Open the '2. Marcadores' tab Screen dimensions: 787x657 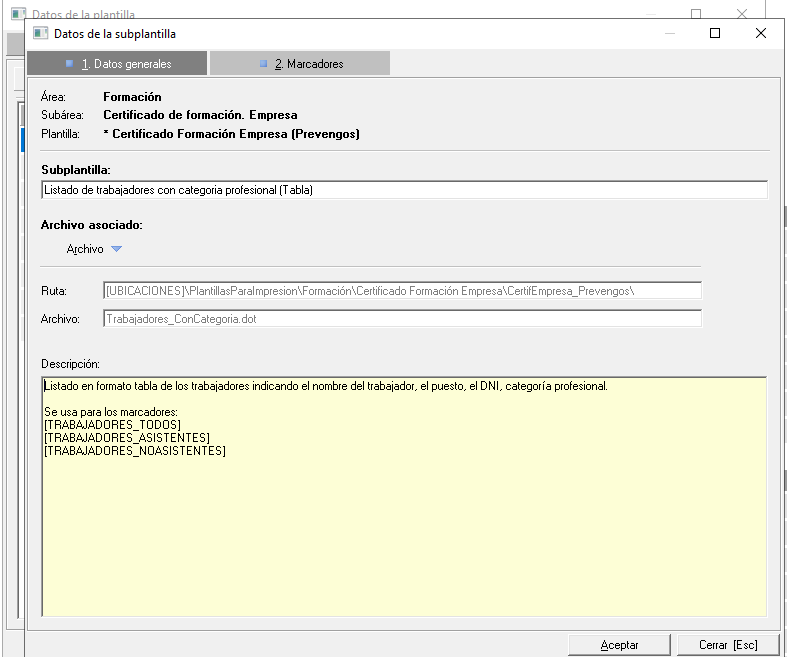300,64
